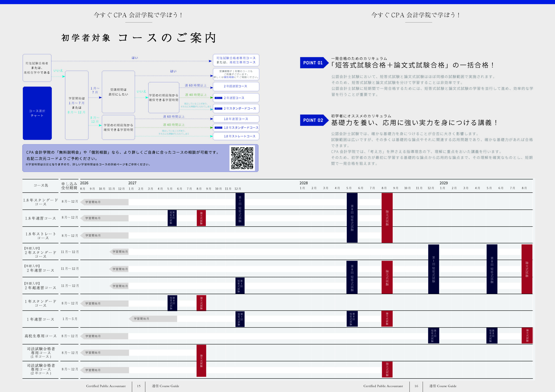Click the heading 初学者対象 コースのご案内

click(x=139, y=38)
